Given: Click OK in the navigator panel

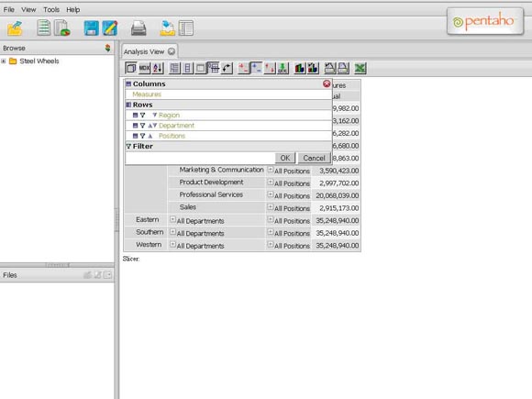Looking at the screenshot, I should pyautogui.click(x=285, y=158).
